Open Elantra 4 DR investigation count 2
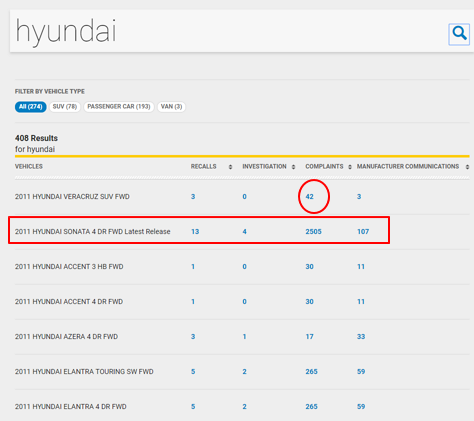This screenshot has height=421, width=474. 244,407
